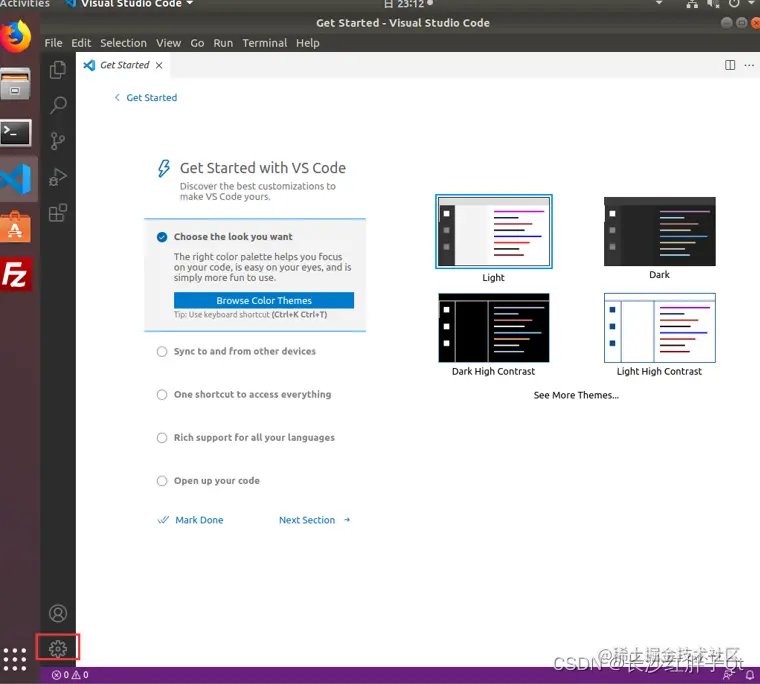Click Next Section link
This screenshot has height=684, width=760.
pos(314,520)
